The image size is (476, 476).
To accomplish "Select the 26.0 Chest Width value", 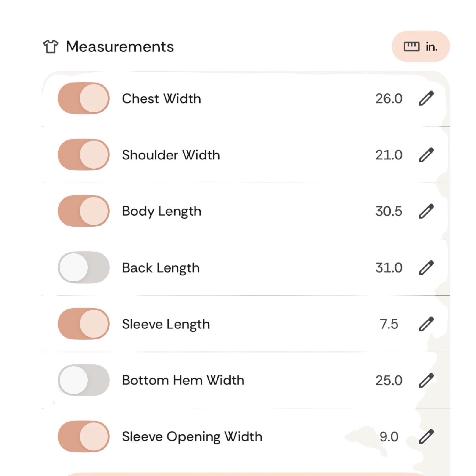I will coord(389,98).
